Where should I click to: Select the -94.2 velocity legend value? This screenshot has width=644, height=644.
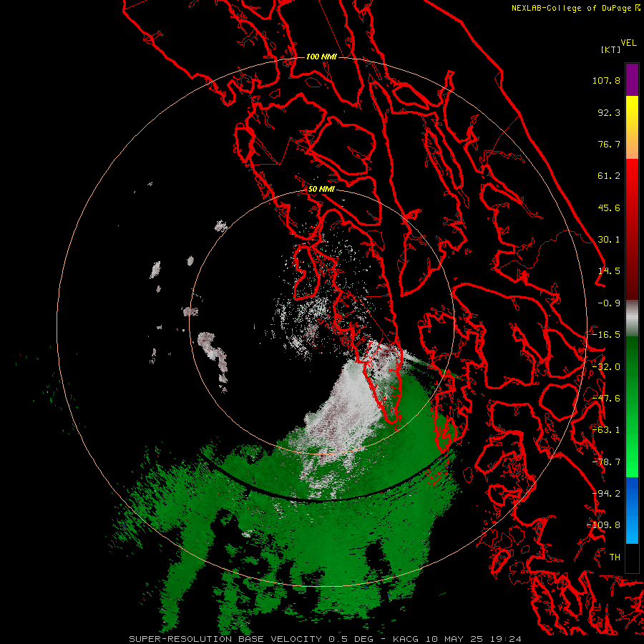coord(606,494)
